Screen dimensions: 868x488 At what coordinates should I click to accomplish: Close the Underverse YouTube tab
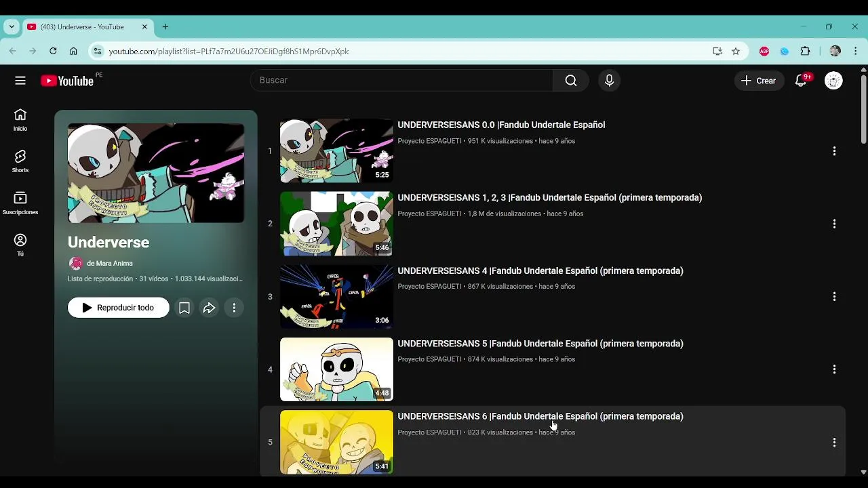[x=144, y=27]
